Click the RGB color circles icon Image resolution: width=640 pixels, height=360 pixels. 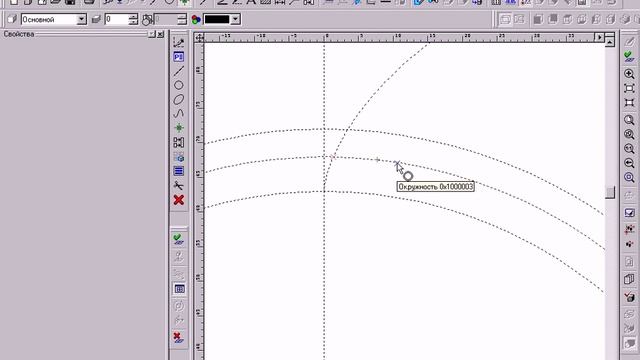click(x=196, y=19)
